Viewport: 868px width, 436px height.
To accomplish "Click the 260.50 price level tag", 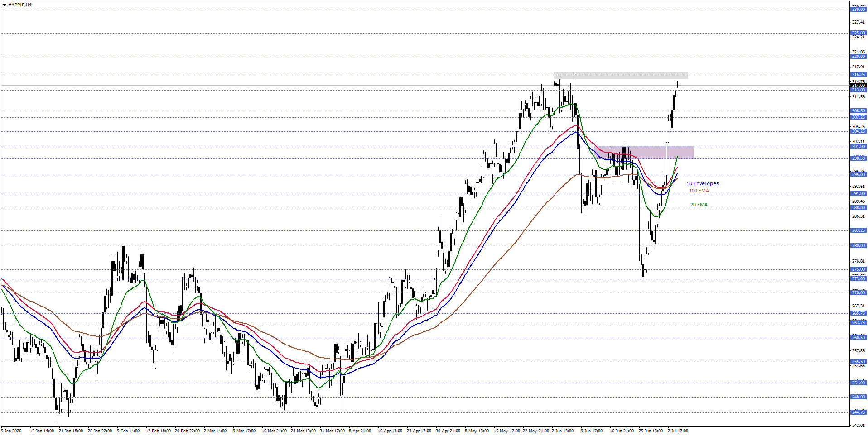I will (858, 337).
